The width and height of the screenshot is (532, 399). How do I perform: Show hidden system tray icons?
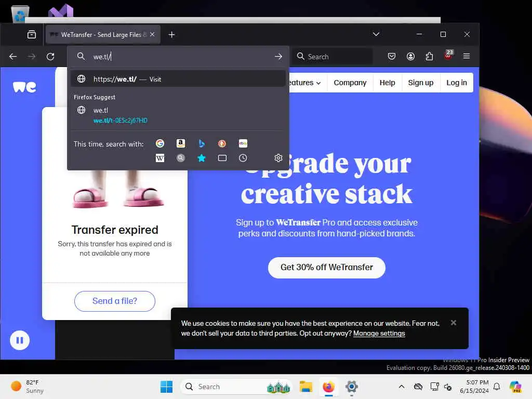[x=402, y=387]
